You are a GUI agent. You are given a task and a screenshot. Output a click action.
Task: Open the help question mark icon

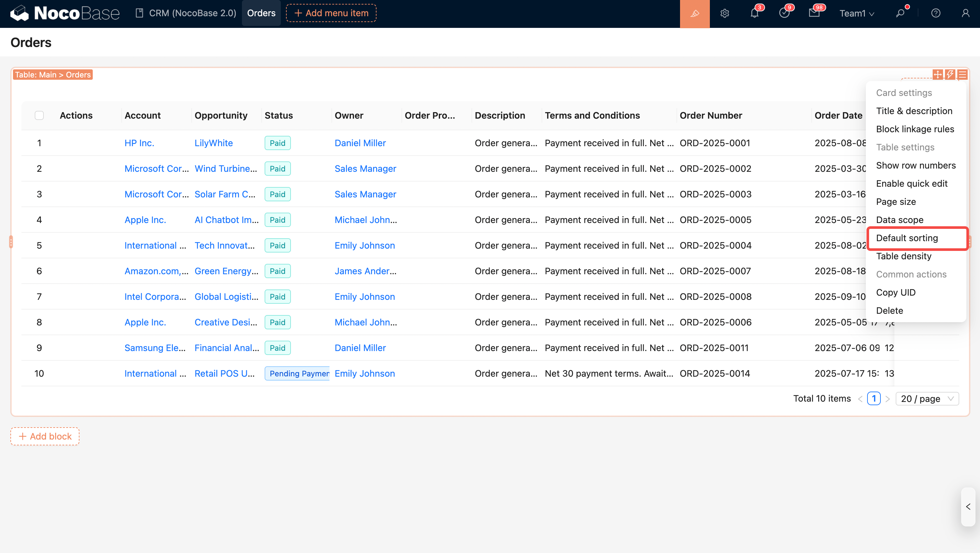(x=936, y=14)
